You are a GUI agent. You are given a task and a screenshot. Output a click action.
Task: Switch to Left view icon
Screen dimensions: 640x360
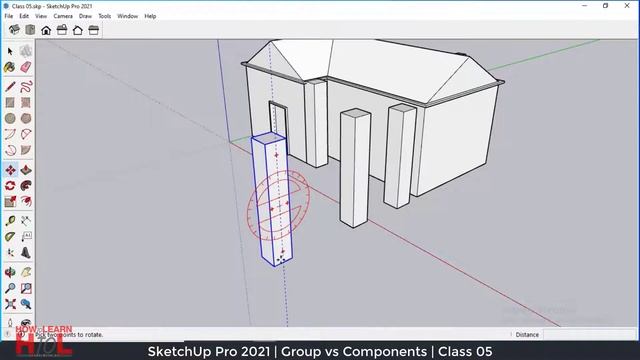coord(93,30)
